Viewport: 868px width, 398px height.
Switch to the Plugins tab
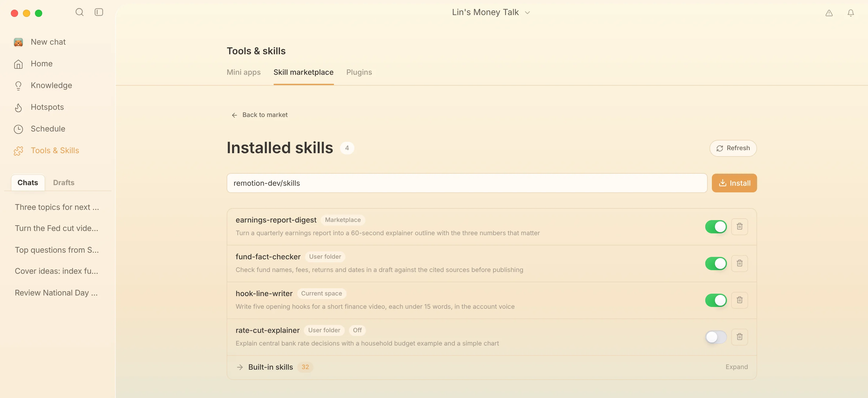point(359,72)
